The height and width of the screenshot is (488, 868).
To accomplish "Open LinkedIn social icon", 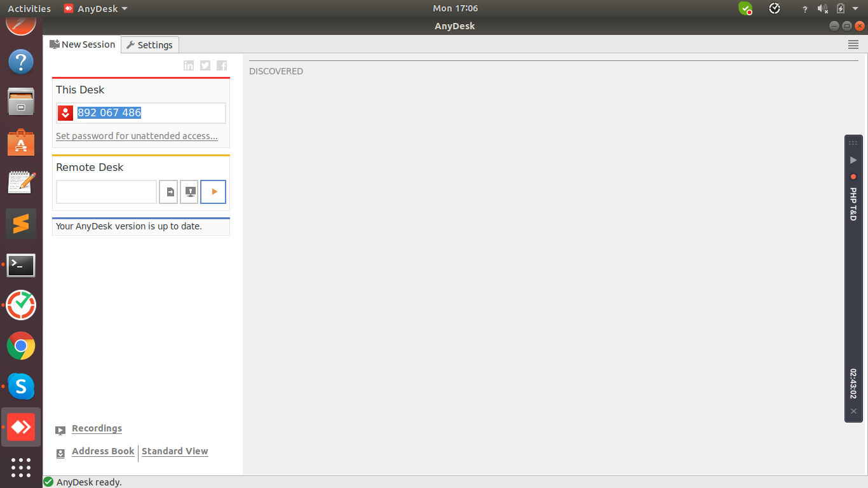I will (189, 65).
